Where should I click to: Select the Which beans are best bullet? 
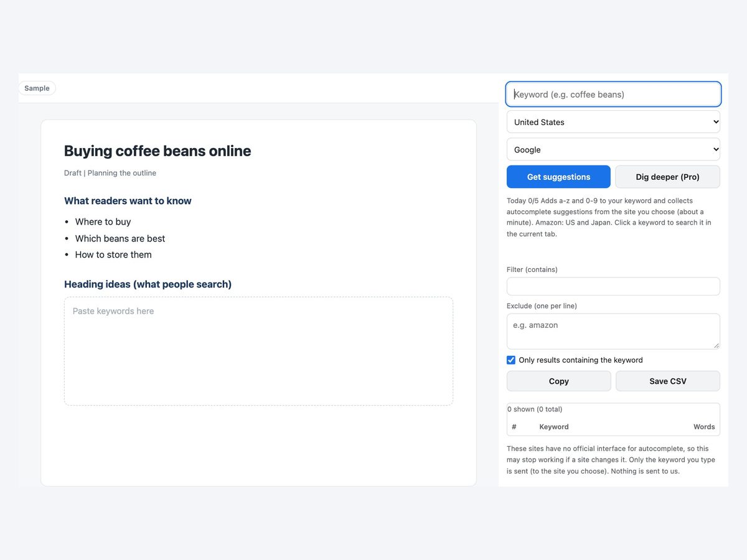point(120,238)
